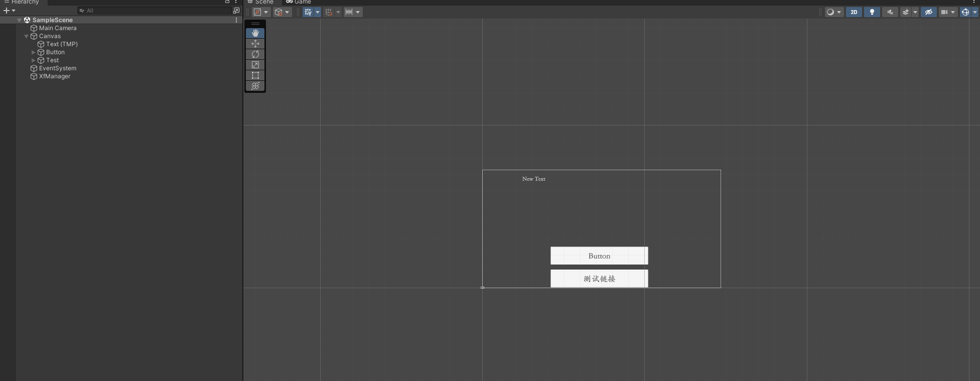Open scene effects dropdown arrow
Image resolution: width=980 pixels, height=381 pixels.
[x=915, y=12]
